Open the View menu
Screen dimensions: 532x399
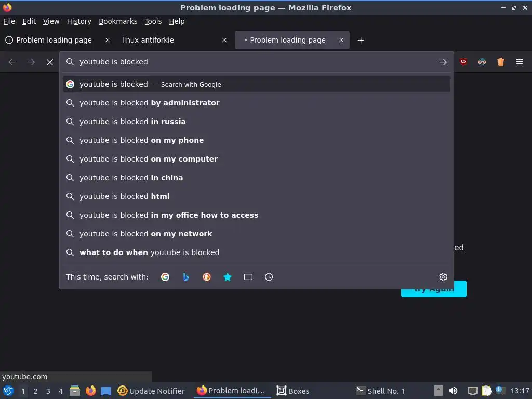coord(51,21)
